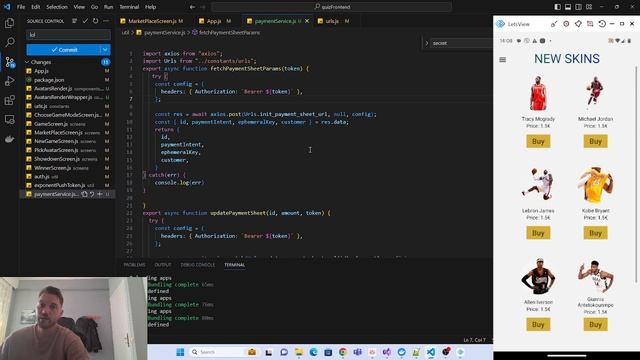
Task: Click LetsView rotate screen icon
Action: (x=602, y=24)
